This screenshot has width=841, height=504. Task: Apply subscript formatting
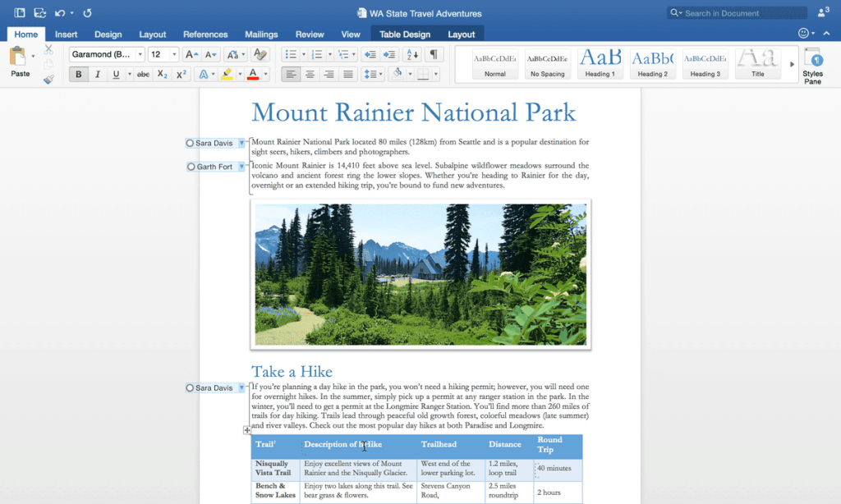pos(161,73)
